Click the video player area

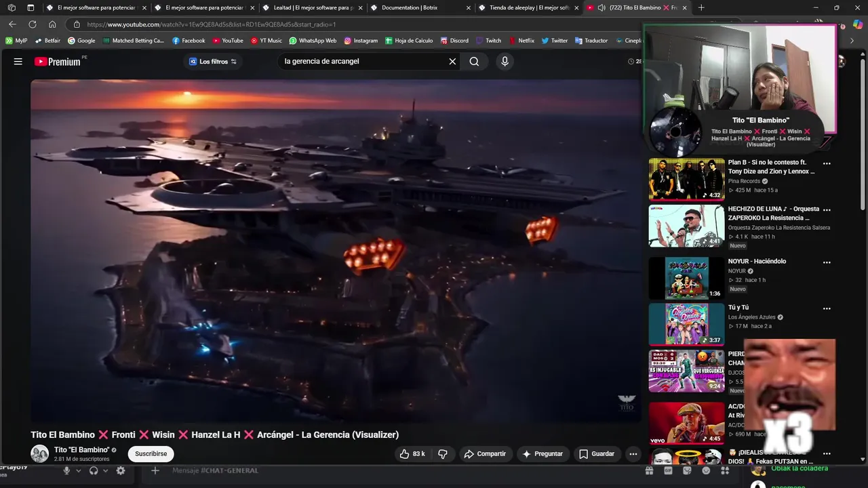pyautogui.click(x=336, y=251)
